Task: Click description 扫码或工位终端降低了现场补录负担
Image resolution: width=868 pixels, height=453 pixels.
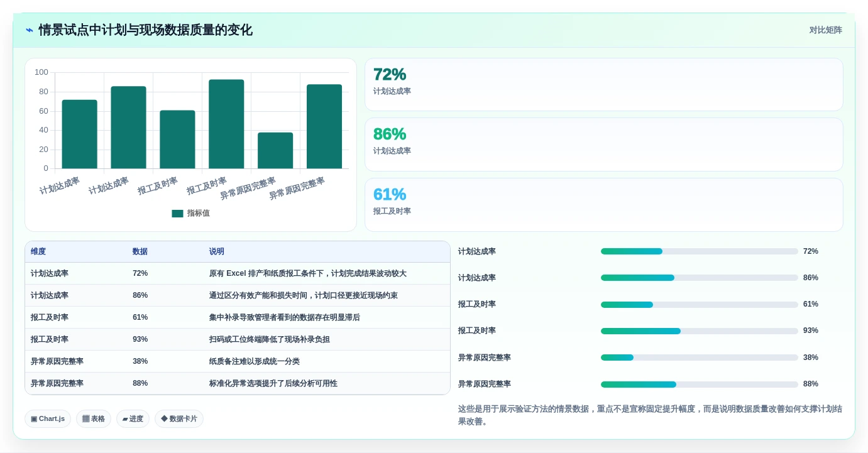Action: [270, 339]
